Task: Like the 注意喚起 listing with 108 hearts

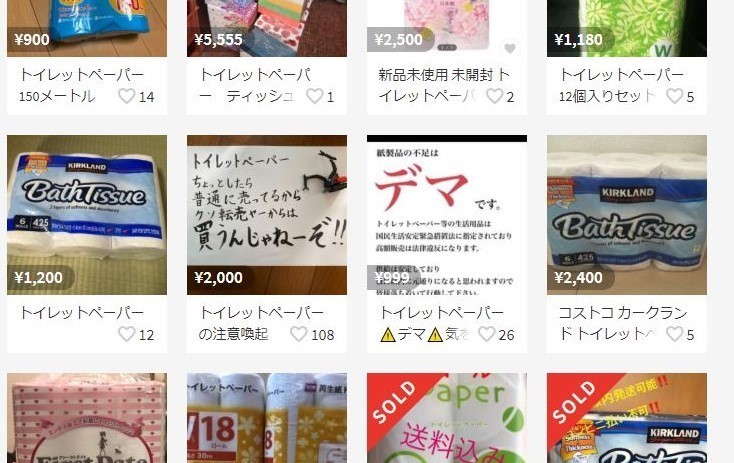Action: click(299, 334)
